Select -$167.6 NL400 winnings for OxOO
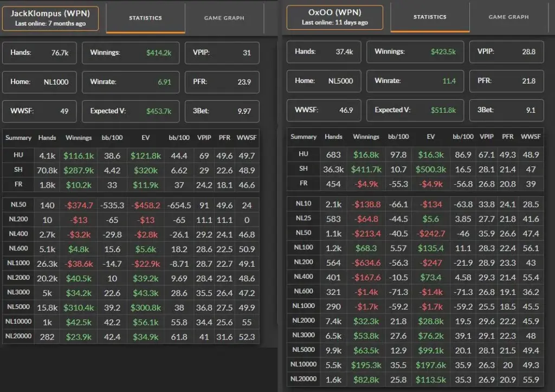The height and width of the screenshot is (392, 555). (366, 278)
